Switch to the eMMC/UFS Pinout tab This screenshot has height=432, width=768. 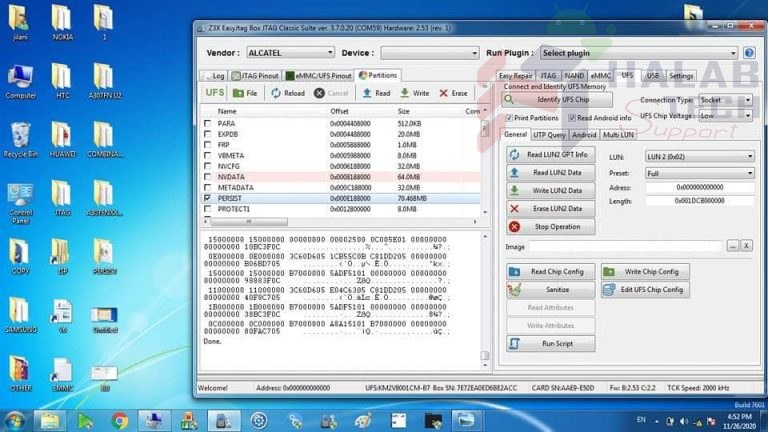coord(318,76)
